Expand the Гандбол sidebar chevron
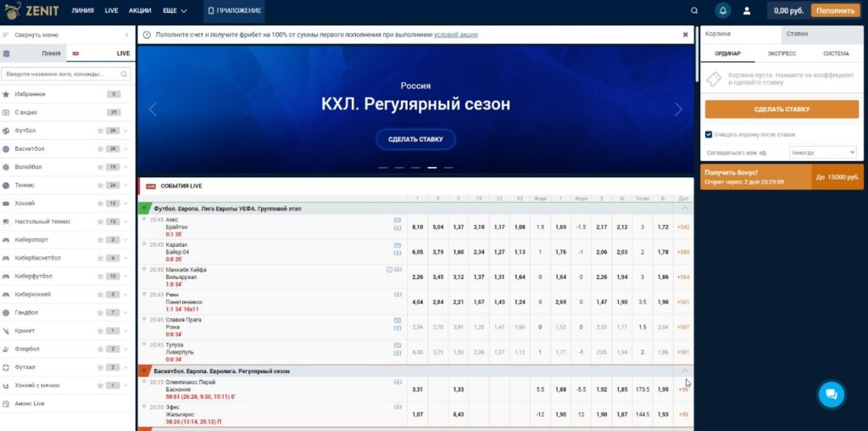The height and width of the screenshot is (431, 868). 125,313
